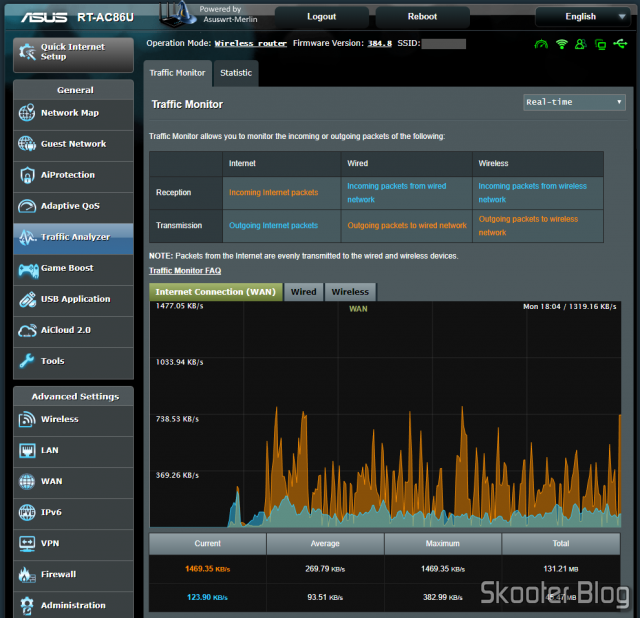
Task: Click the Traffic Analyzer waveform icon
Action: click(27, 237)
